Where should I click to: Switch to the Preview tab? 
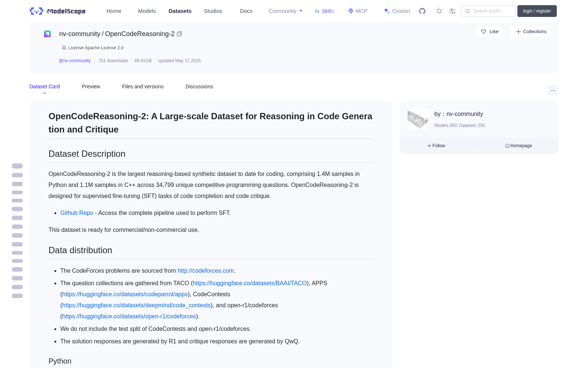(x=91, y=86)
